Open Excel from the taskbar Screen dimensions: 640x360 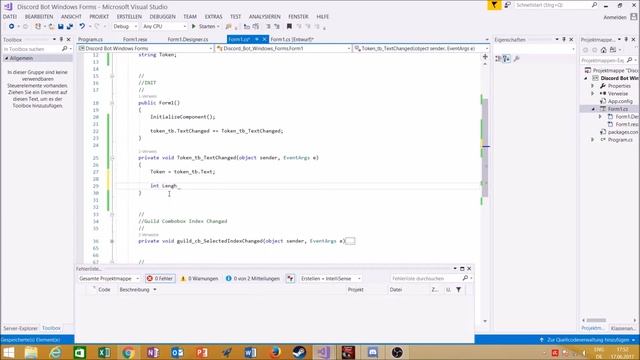pyautogui.click(x=104, y=352)
